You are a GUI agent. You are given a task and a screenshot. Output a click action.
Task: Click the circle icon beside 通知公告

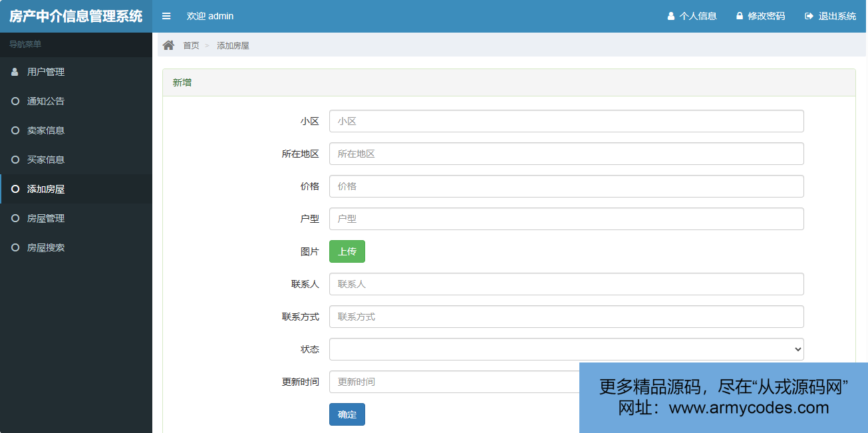(15, 101)
